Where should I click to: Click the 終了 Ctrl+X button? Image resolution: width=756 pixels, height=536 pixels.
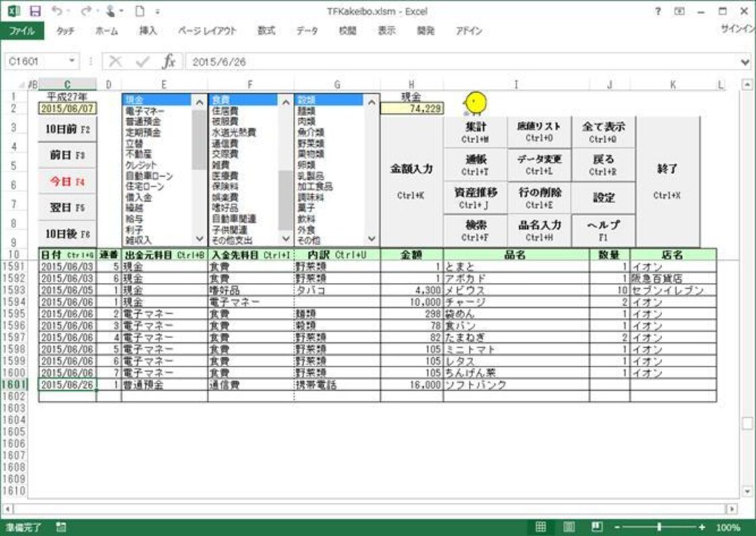coord(668,181)
